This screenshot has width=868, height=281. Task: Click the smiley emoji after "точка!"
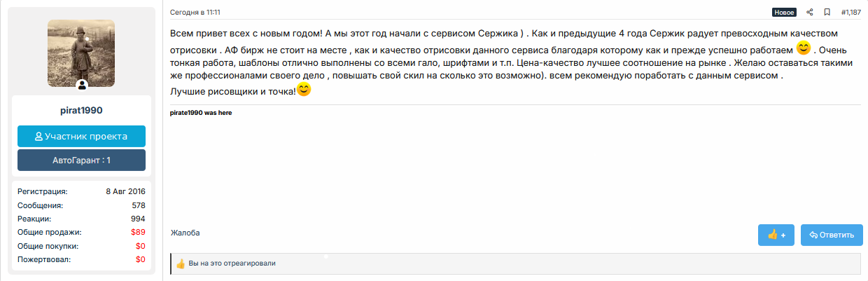pyautogui.click(x=304, y=90)
